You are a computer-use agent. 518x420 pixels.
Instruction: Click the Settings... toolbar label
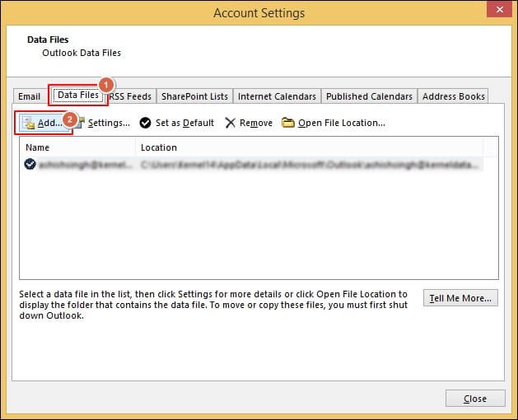(109, 123)
